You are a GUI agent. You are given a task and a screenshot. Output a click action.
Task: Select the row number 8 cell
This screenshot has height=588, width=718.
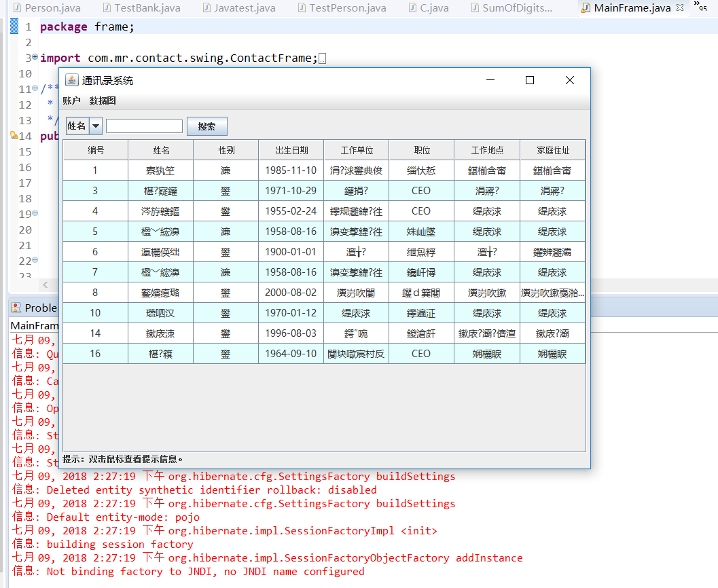(x=95, y=293)
